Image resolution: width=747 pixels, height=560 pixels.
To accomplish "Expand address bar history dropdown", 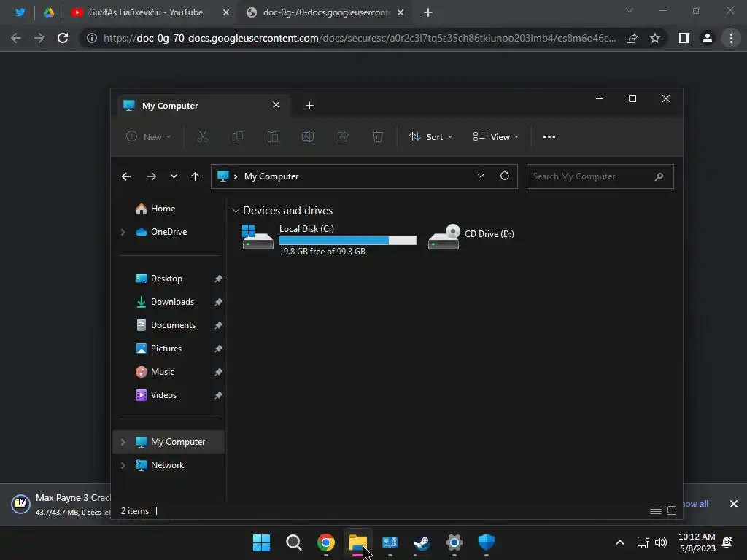I will tap(480, 176).
